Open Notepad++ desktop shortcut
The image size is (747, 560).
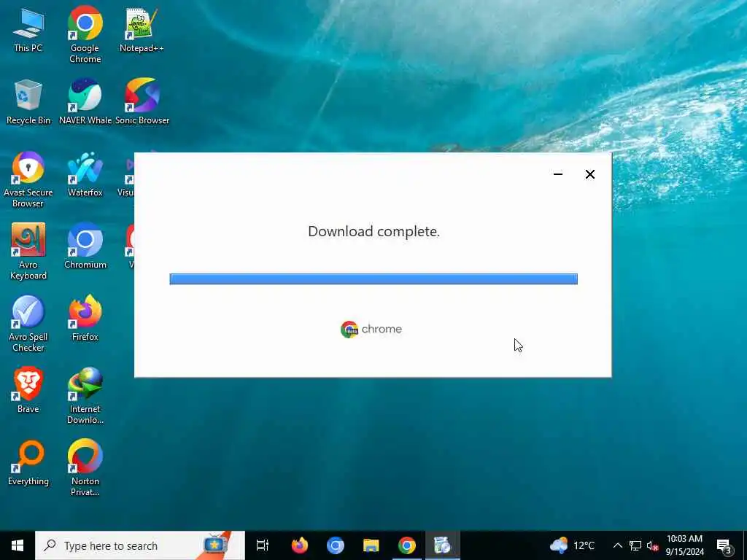142,31
